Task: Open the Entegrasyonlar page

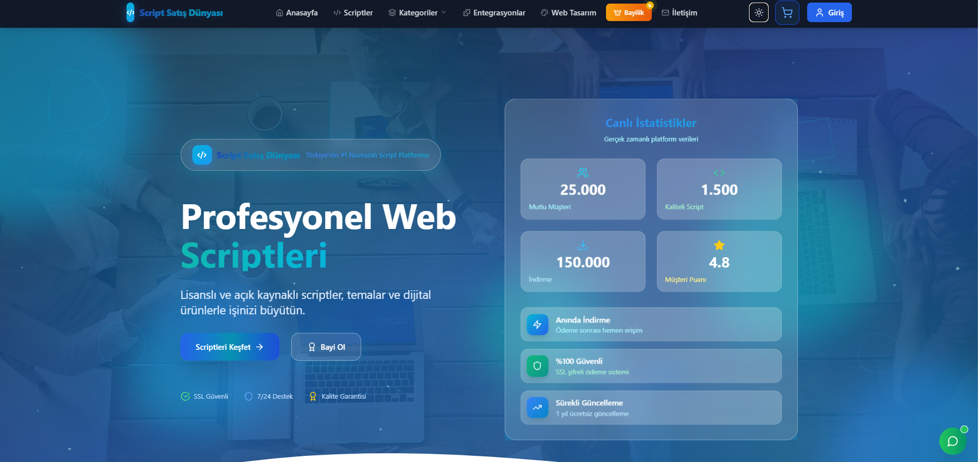Action: click(x=494, y=13)
